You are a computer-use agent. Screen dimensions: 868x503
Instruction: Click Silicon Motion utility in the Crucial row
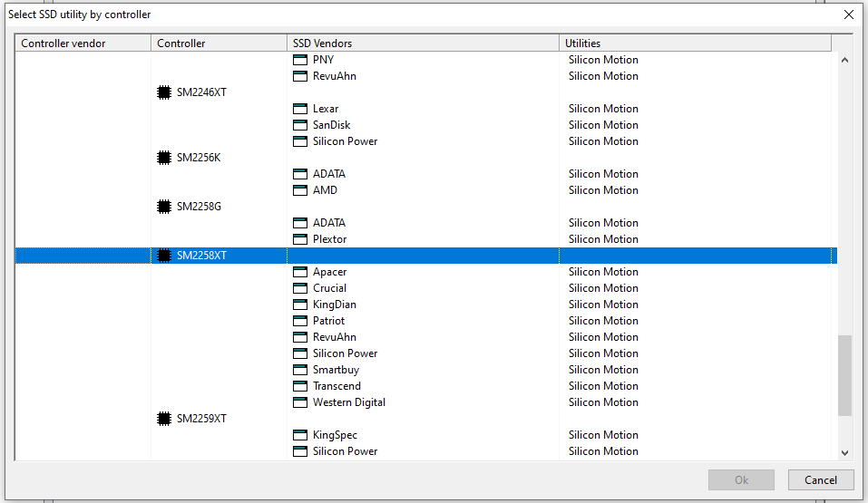603,288
